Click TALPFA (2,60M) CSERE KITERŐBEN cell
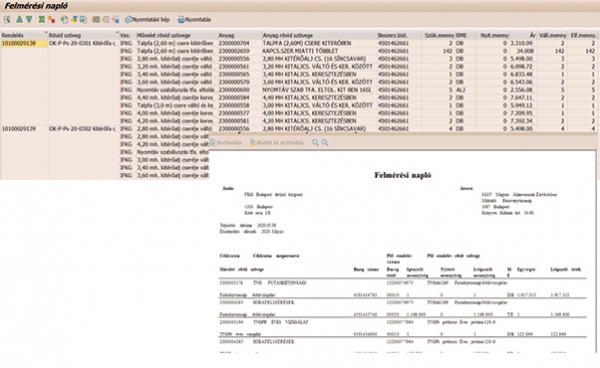This screenshot has width=600, height=368. 319,43
